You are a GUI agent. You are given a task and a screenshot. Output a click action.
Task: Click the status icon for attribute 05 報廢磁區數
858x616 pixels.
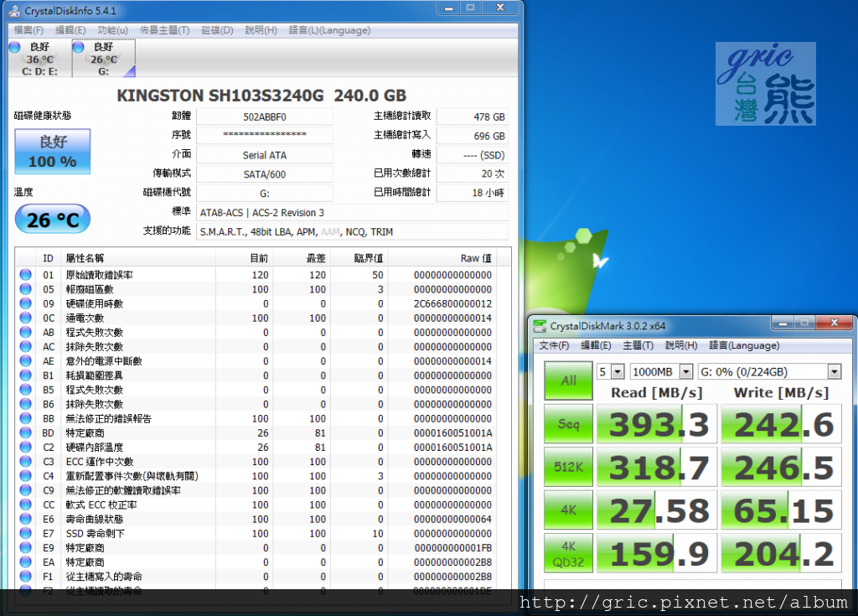25,288
